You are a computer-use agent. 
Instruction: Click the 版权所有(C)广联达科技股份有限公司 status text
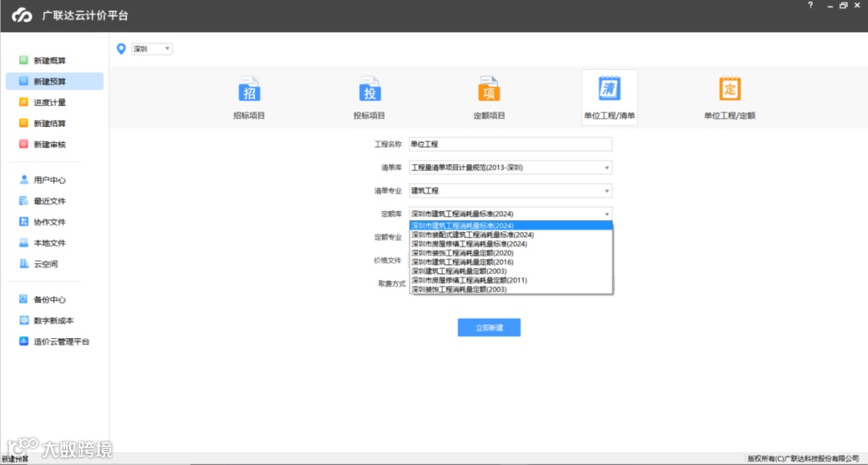point(803,459)
